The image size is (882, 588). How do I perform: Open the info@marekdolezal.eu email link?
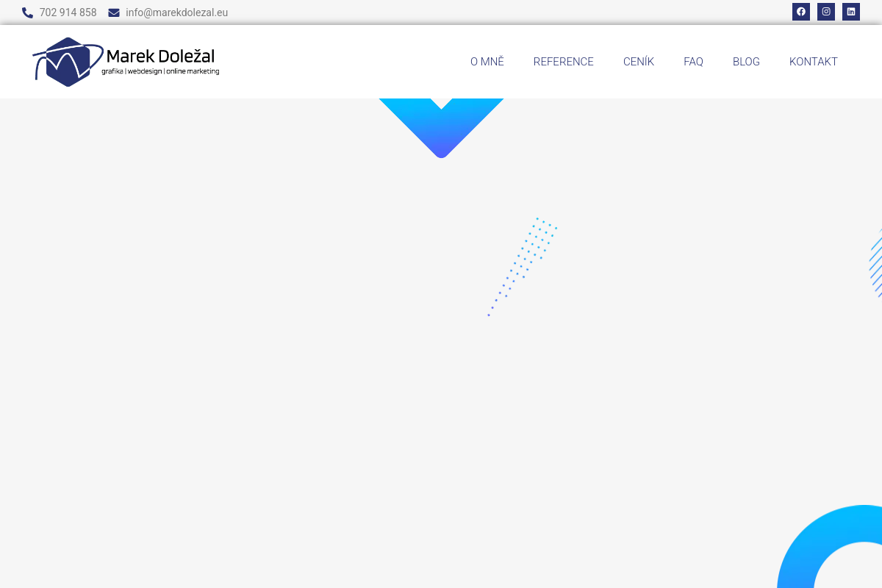coord(176,12)
